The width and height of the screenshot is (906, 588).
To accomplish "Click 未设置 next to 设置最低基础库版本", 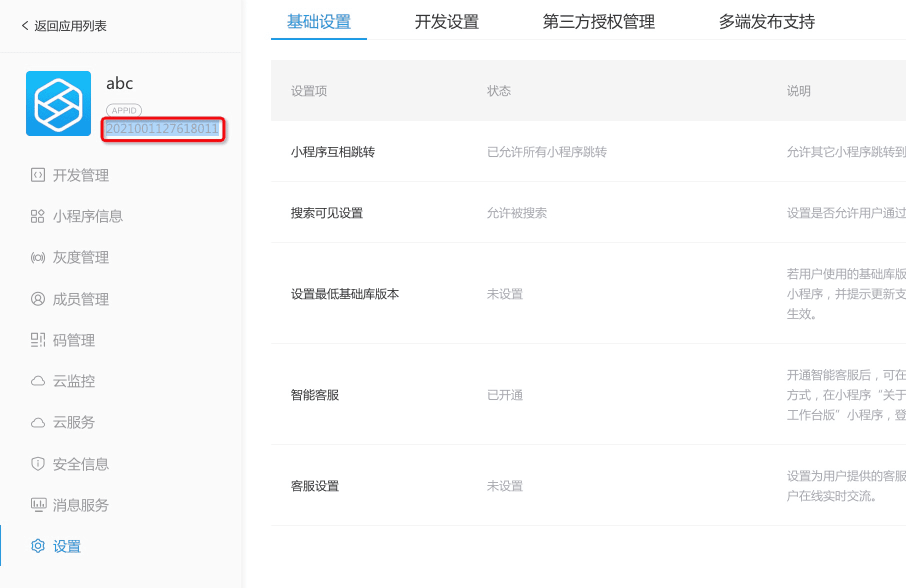I will (x=504, y=294).
